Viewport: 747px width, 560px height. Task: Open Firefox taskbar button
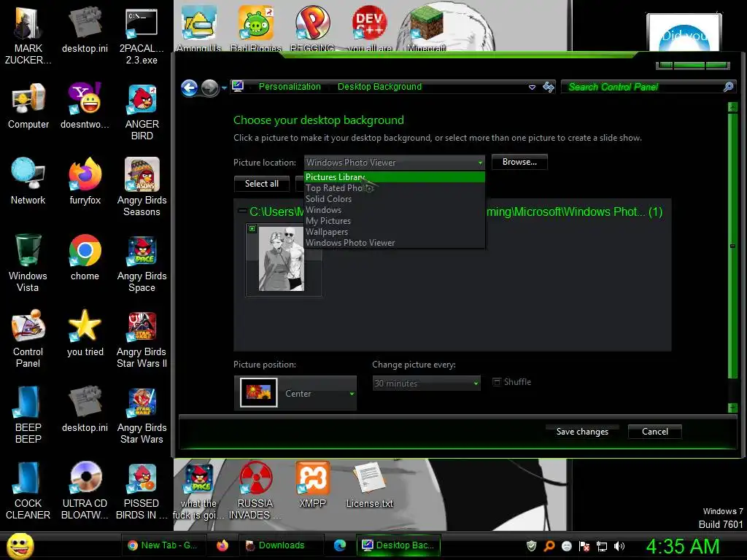[222, 545]
